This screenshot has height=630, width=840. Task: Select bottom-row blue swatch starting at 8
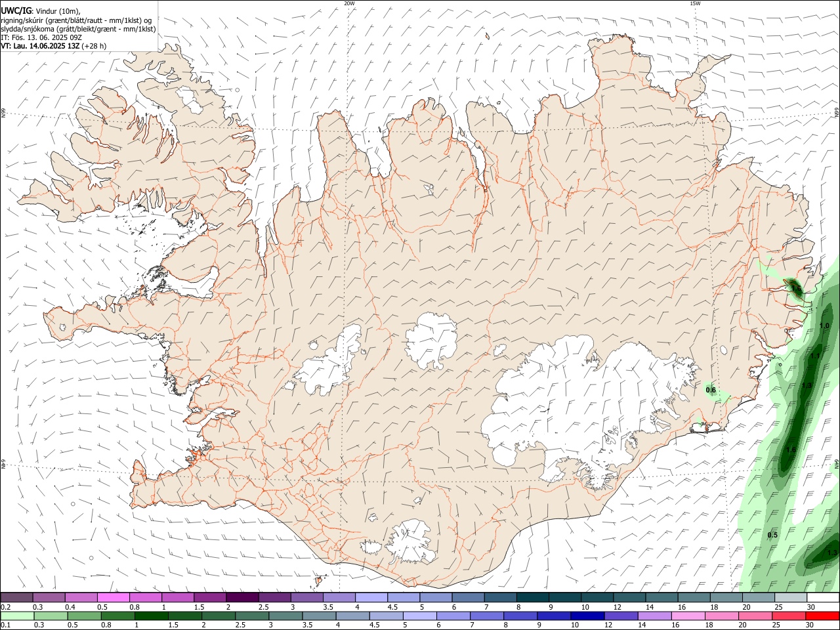click(x=520, y=616)
